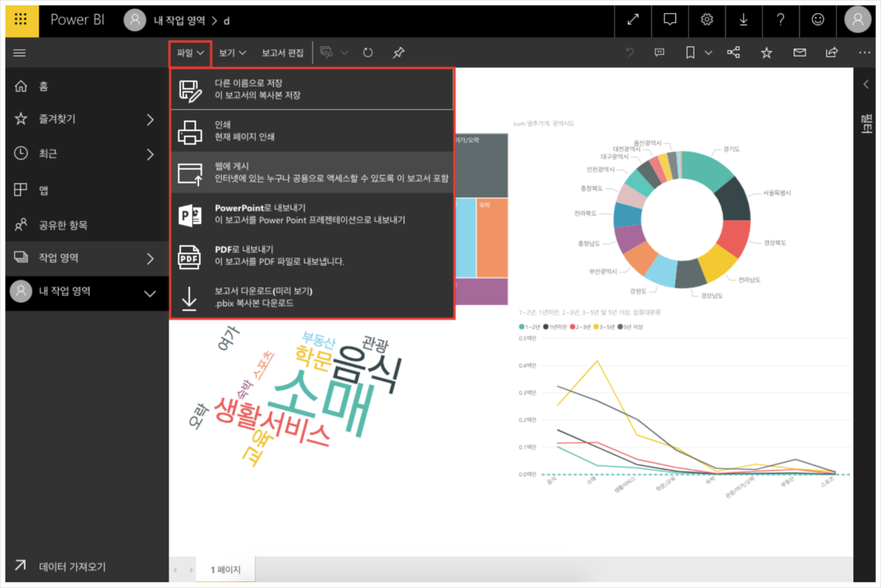
Task: Choose 다른 이름으로 저장 from file menu
Action: [x=312, y=90]
